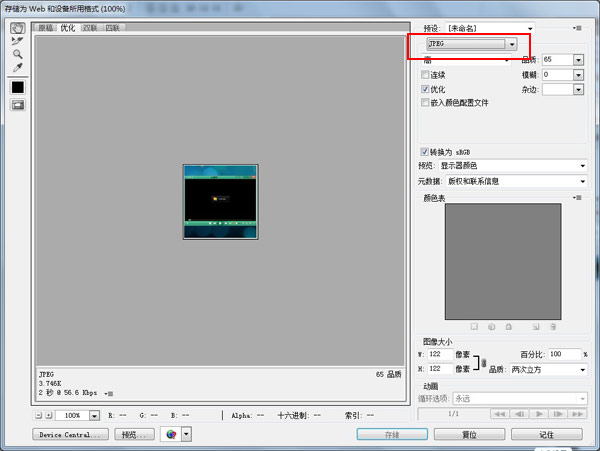Enable 嵌入颜色配置文件 checkbox
The height and width of the screenshot is (451, 600).
pos(425,102)
